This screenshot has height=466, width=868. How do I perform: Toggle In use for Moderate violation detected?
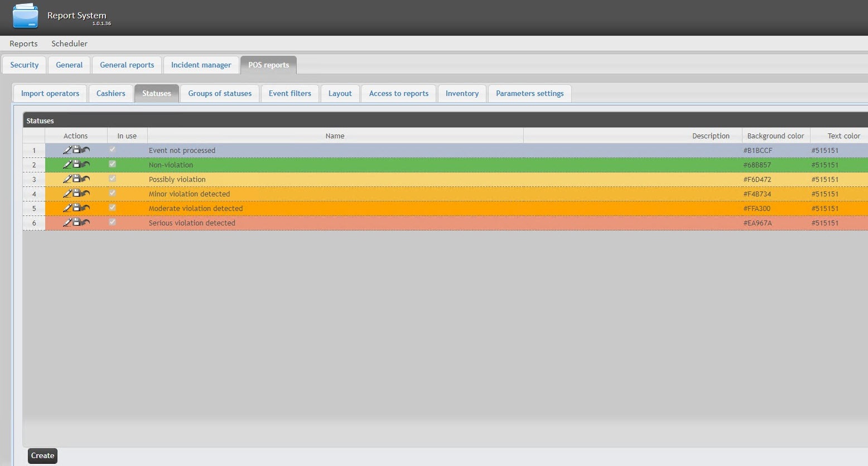[112, 208]
